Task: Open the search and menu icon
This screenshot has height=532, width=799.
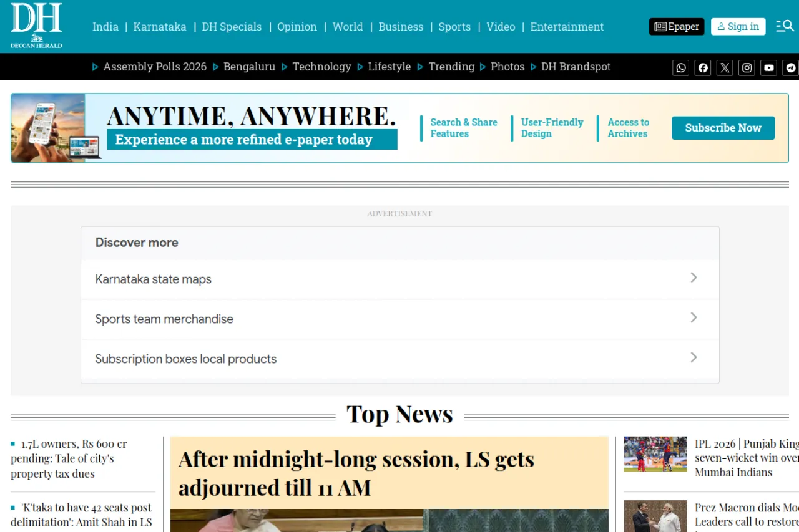Action: point(785,26)
